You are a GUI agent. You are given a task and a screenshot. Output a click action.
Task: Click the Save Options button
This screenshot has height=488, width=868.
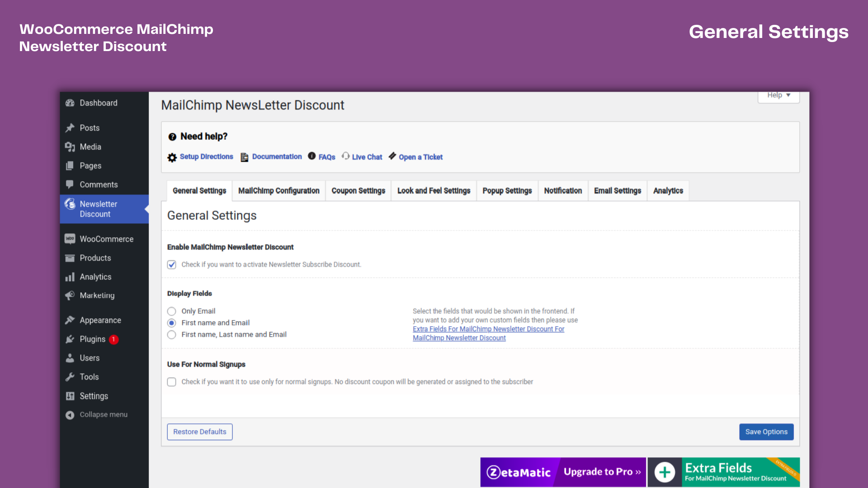coord(766,432)
